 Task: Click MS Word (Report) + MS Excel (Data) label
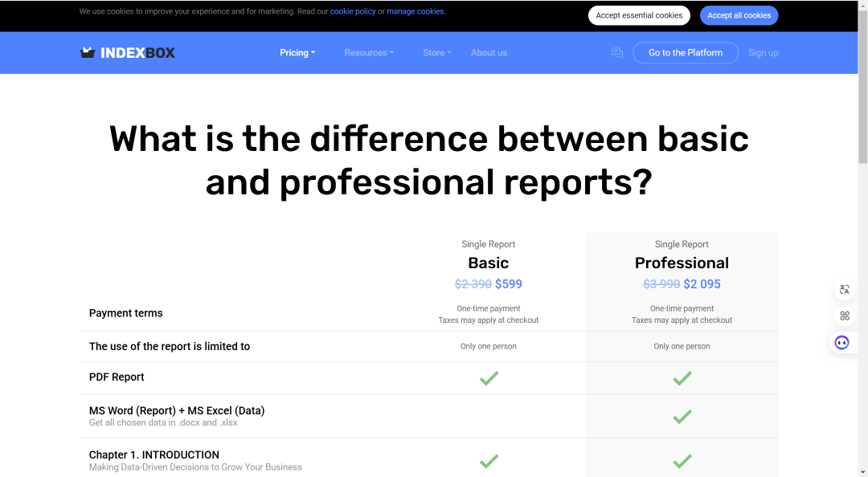177,410
